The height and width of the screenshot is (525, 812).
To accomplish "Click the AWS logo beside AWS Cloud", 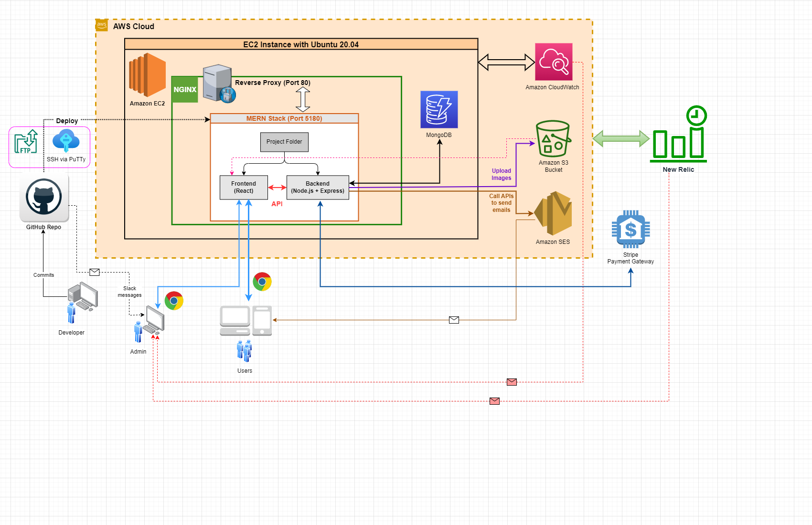I will click(101, 25).
